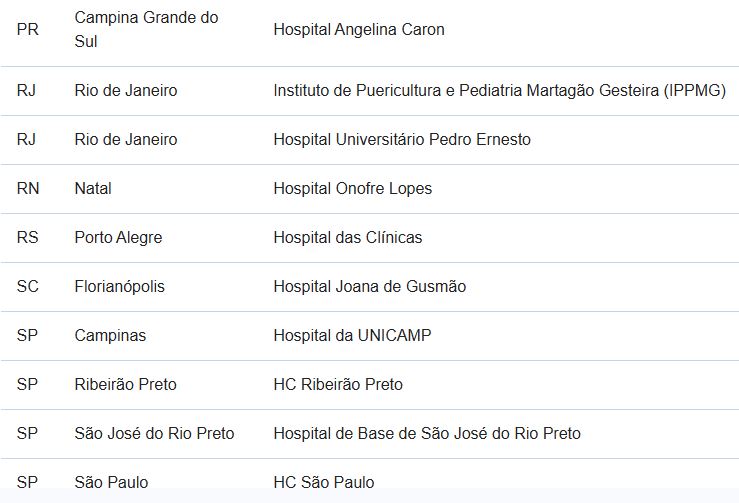
Task: Click the Campinas city cell
Action: (110, 335)
